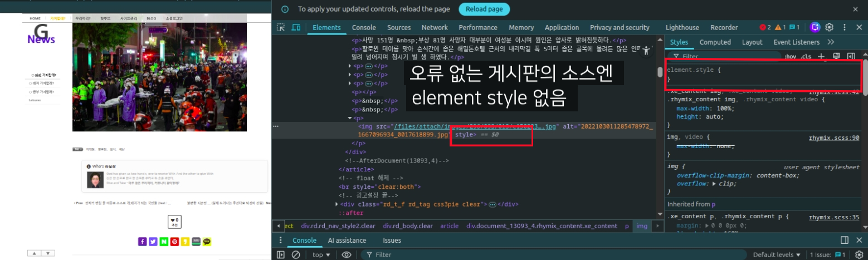
Task: Click the clear console icon
Action: click(x=296, y=254)
